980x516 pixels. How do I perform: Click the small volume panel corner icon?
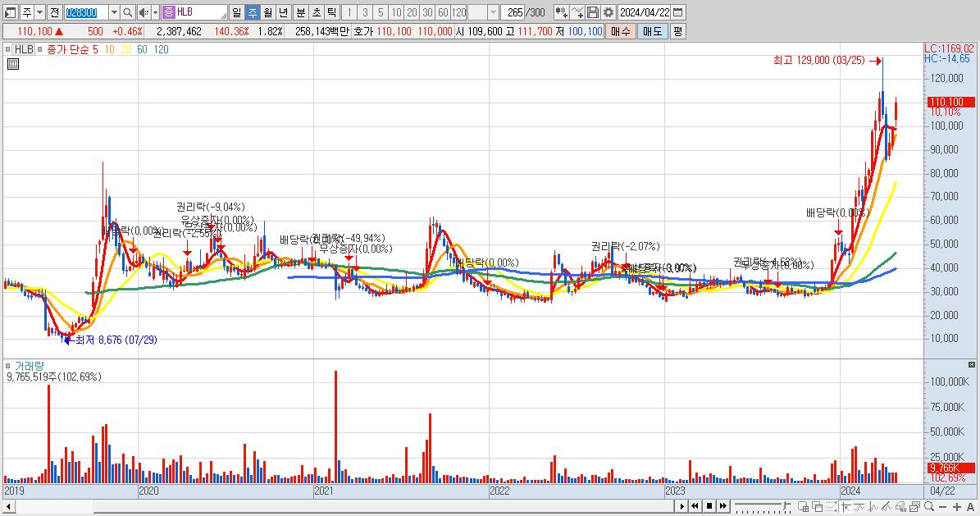[971, 364]
